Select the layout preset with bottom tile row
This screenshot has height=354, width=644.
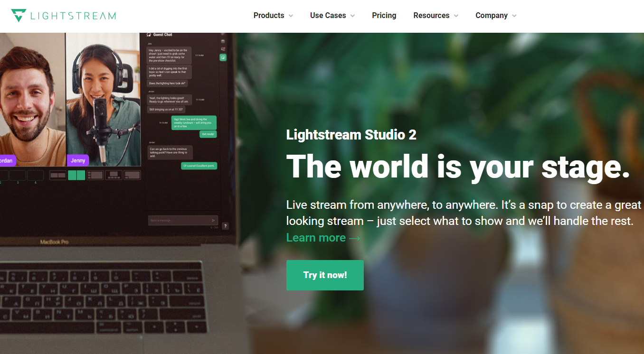114,175
